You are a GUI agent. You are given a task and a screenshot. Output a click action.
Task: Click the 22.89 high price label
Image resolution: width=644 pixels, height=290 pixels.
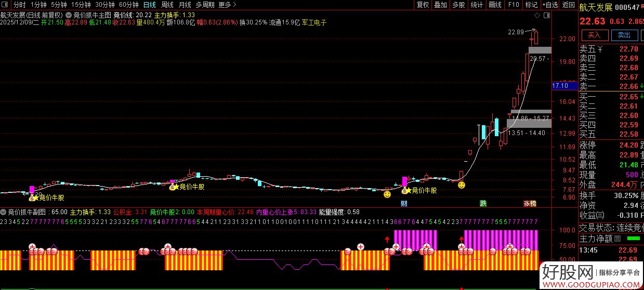(516, 32)
